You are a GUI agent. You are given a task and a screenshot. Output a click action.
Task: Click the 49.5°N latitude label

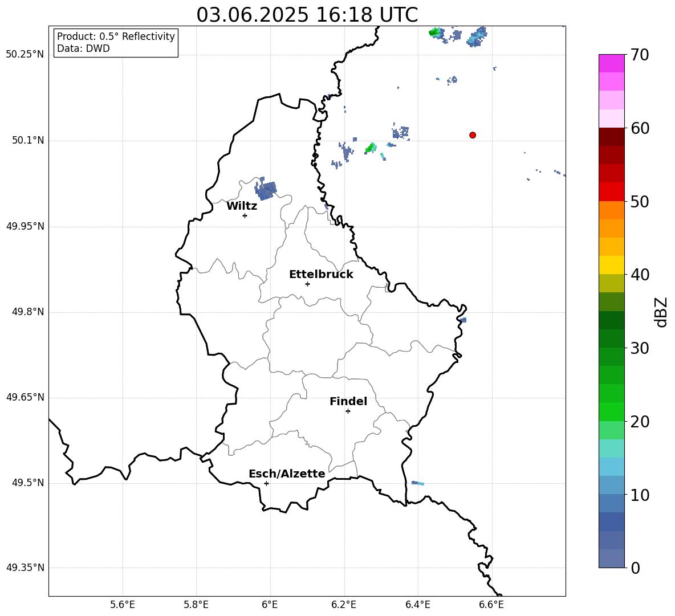(27, 483)
